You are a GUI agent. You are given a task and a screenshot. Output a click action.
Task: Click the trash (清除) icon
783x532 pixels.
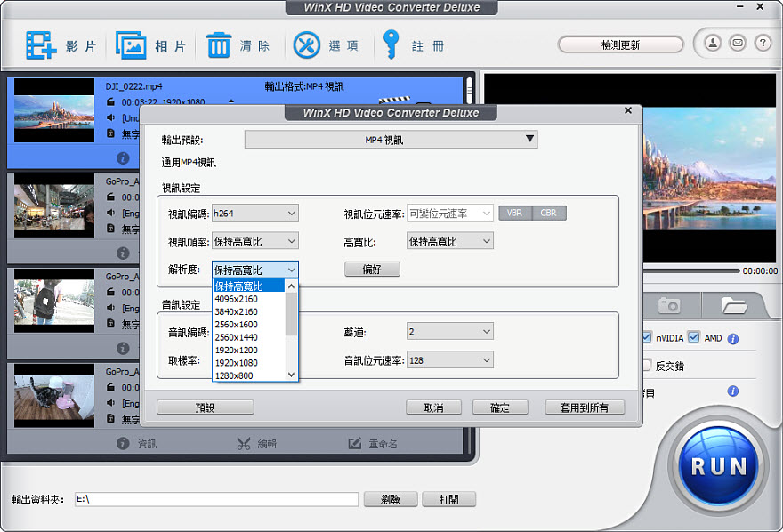click(x=219, y=45)
